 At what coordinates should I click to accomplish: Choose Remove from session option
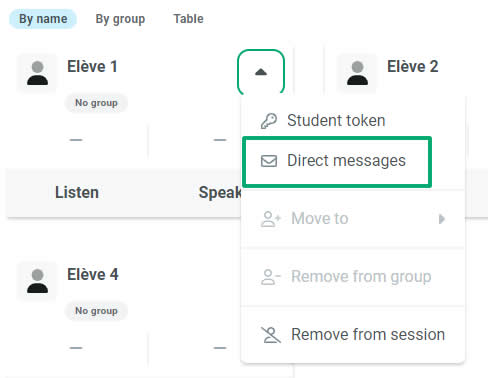pyautogui.click(x=353, y=335)
